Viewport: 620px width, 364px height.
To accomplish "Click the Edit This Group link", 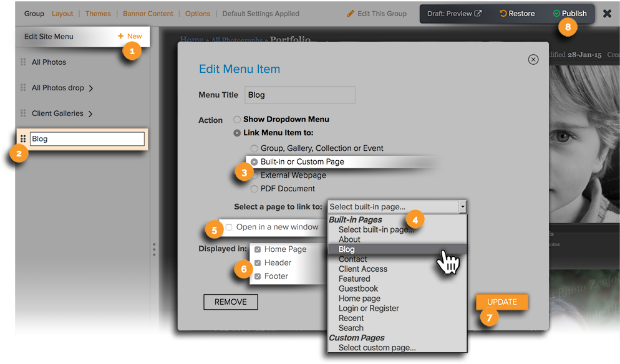I will click(x=377, y=14).
